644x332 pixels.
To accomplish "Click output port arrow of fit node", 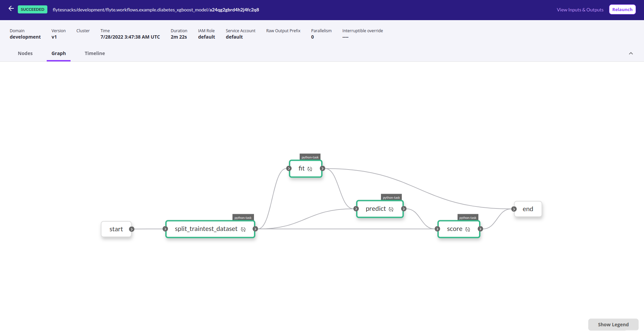I will click(323, 169).
